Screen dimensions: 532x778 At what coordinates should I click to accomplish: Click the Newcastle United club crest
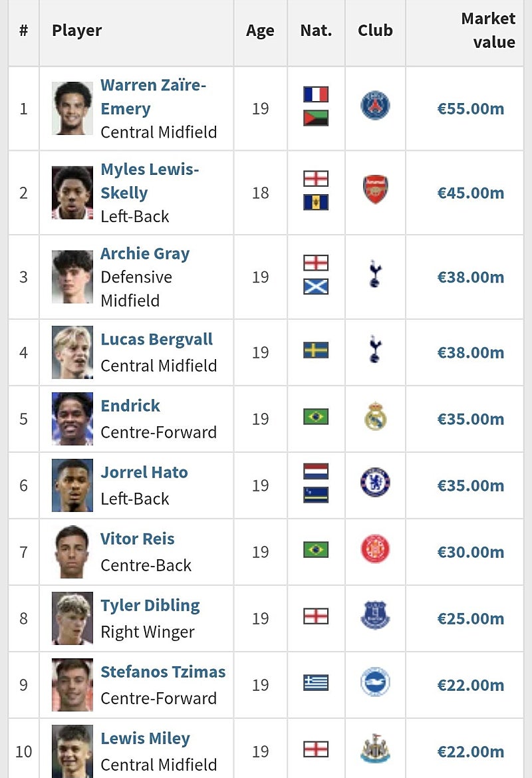(375, 749)
